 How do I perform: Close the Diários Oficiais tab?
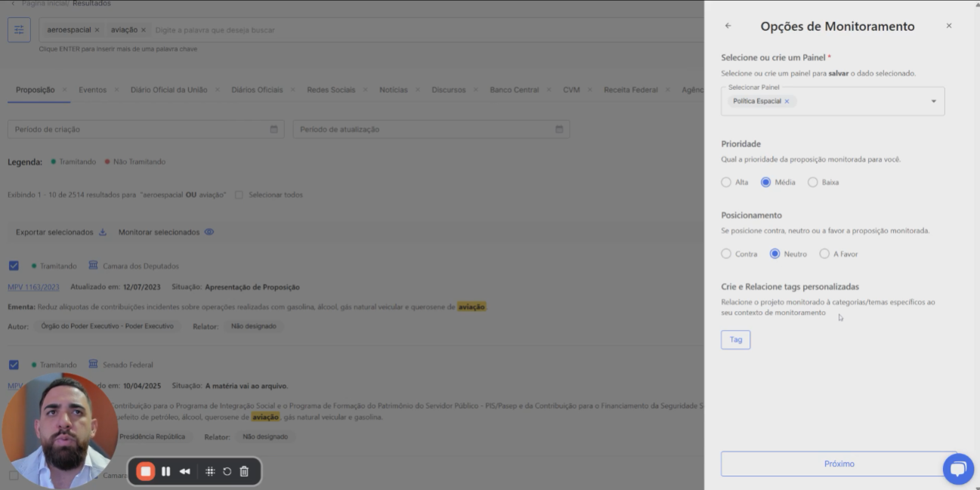[x=293, y=90]
